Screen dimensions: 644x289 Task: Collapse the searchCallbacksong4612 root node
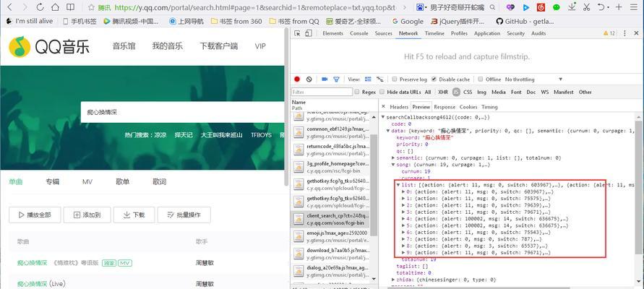[x=384, y=117]
